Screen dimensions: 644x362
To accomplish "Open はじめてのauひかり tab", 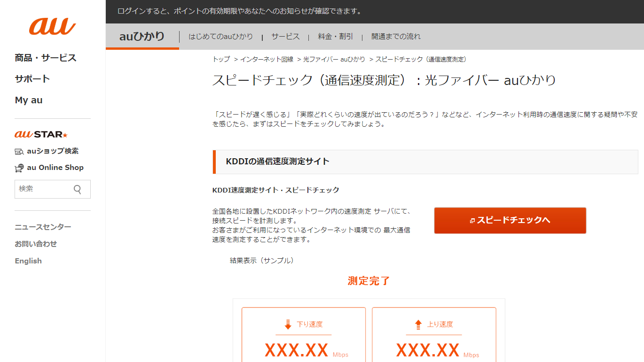I will click(221, 37).
